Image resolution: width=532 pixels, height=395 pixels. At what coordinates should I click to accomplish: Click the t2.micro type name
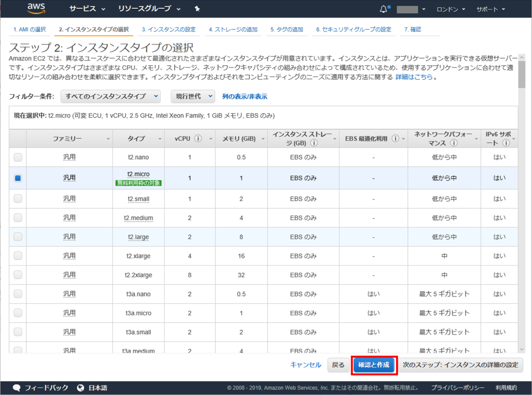(138, 174)
